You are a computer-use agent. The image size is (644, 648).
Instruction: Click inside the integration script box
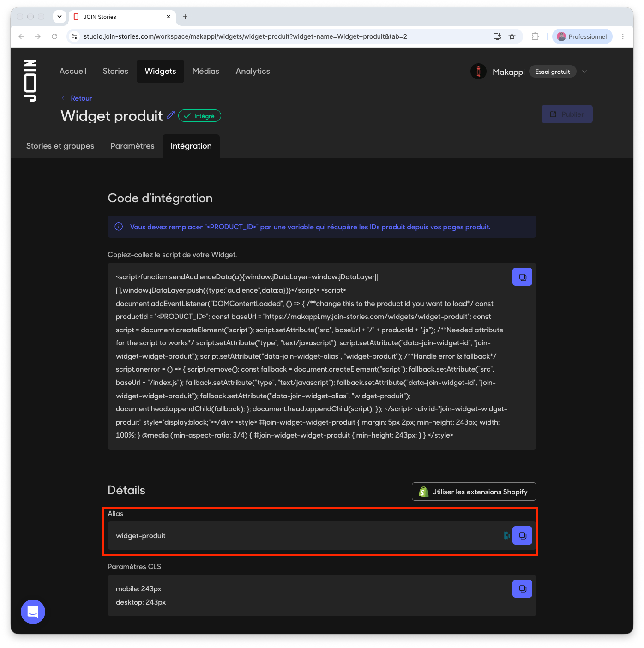pyautogui.click(x=322, y=356)
